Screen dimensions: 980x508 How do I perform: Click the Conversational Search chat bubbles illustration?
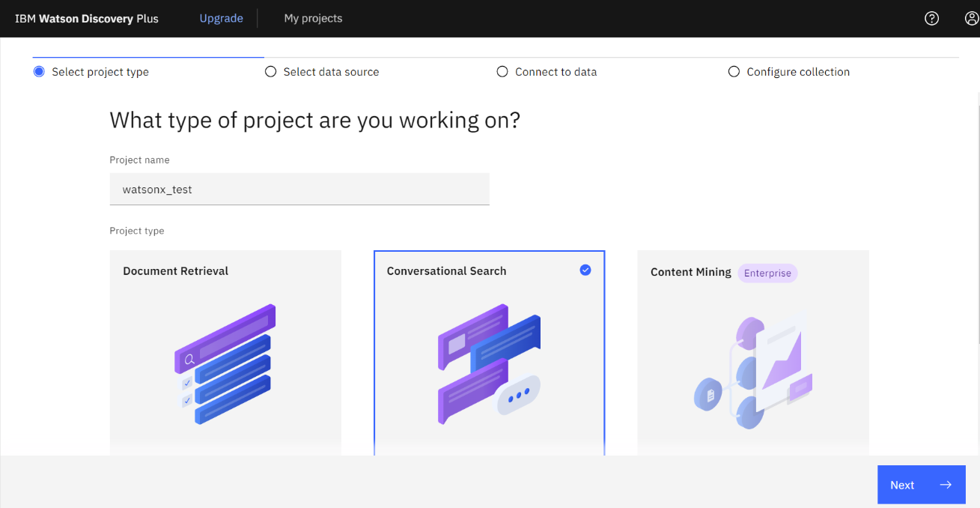(x=489, y=364)
